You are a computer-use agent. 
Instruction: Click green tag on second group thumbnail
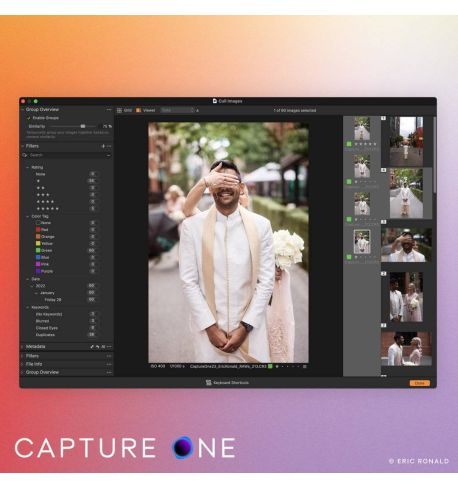pos(349,182)
